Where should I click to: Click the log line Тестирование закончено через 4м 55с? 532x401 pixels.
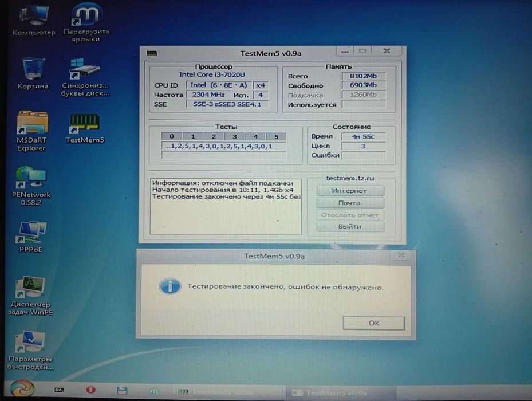pyautogui.click(x=226, y=196)
